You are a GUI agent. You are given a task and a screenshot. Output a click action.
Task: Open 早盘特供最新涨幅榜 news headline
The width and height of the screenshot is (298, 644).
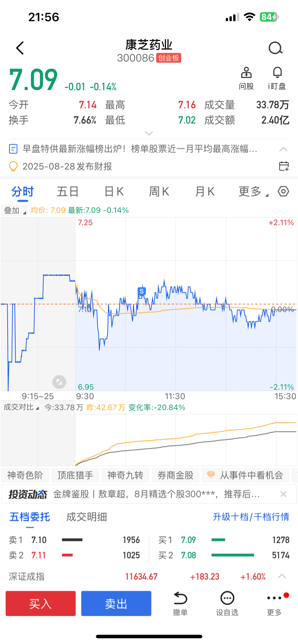point(140,149)
